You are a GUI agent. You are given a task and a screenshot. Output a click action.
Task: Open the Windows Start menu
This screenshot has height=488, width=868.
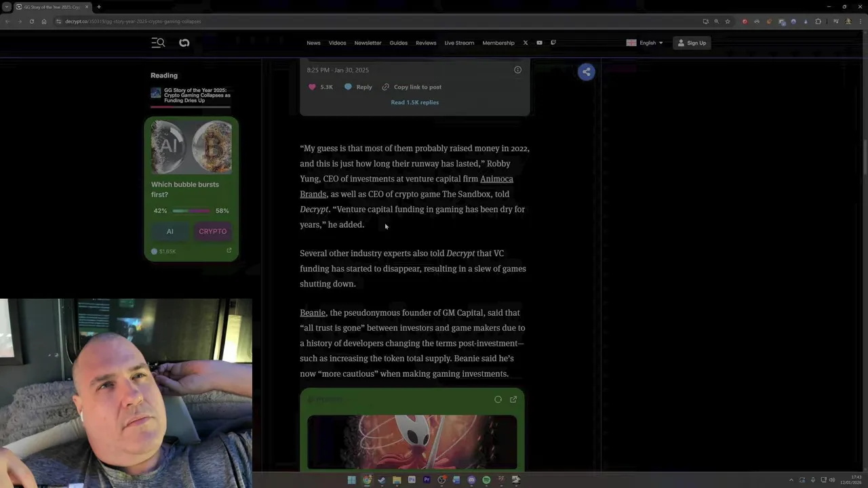(351, 480)
